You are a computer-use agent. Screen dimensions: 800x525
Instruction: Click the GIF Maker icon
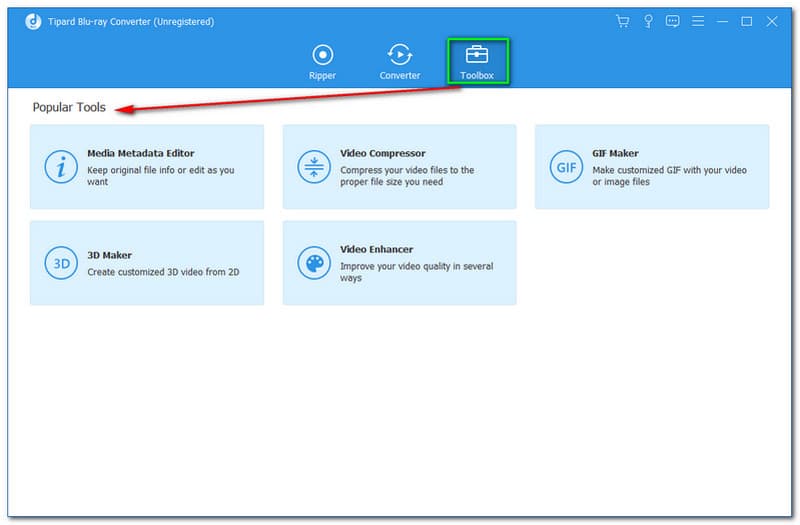[566, 167]
